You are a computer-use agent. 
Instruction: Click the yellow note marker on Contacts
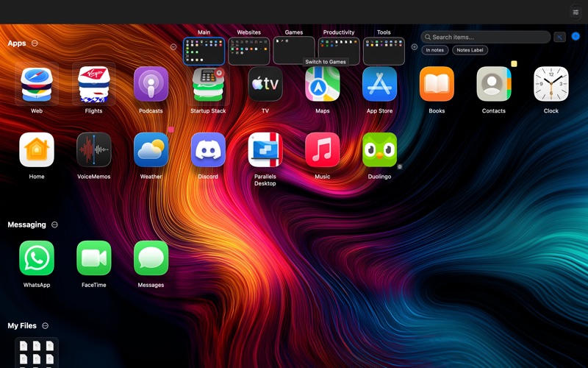point(514,64)
